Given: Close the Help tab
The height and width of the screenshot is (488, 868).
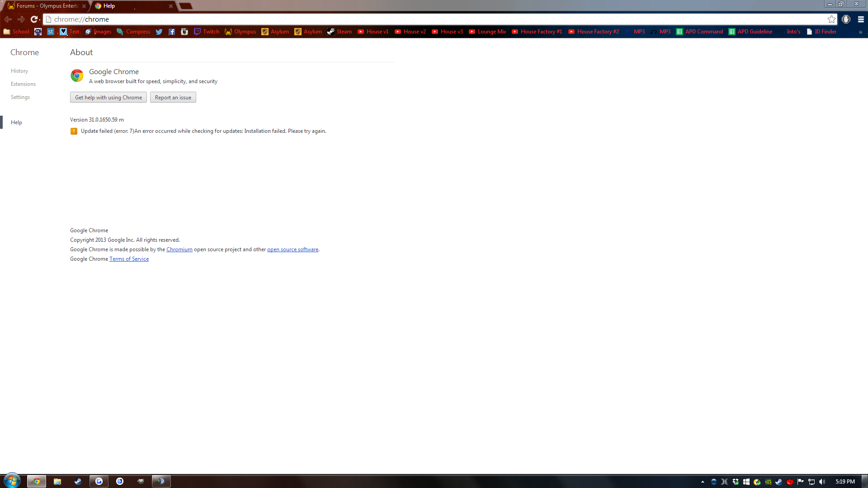Looking at the screenshot, I should (171, 6).
